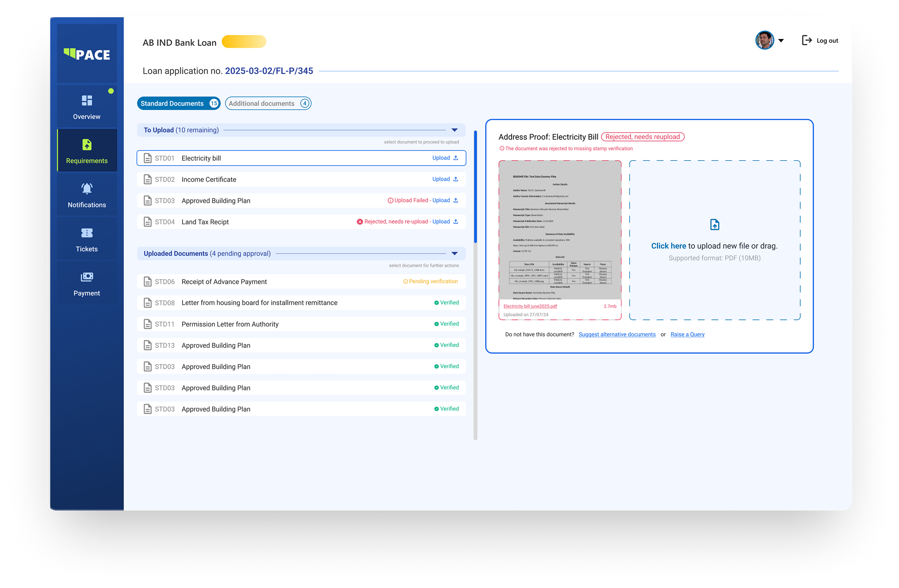This screenshot has height=588, width=899.
Task: Collapse the To Upload section
Action: coord(454,130)
